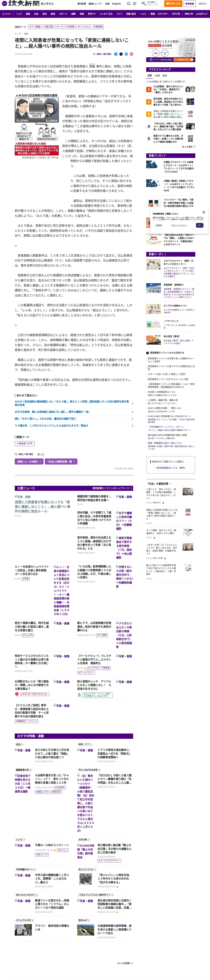210x980 pixels.
Task: Click 「社会」の最新記事一覧 button
Action: click(x=61, y=461)
